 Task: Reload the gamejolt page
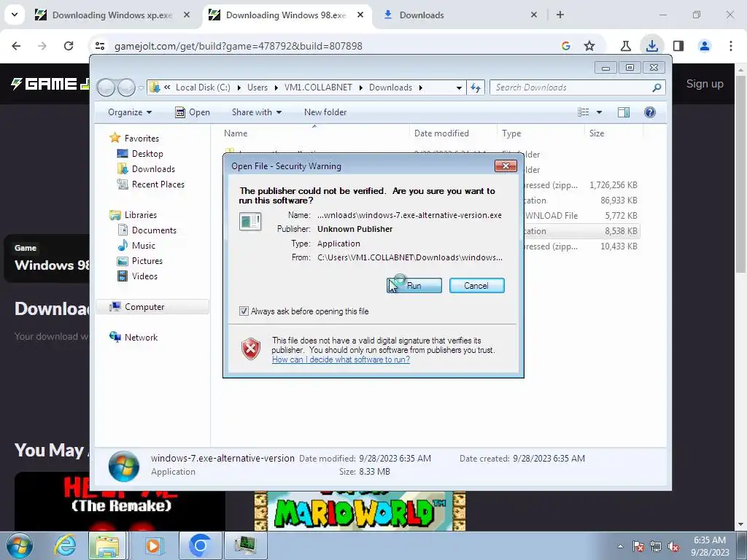pos(69,46)
